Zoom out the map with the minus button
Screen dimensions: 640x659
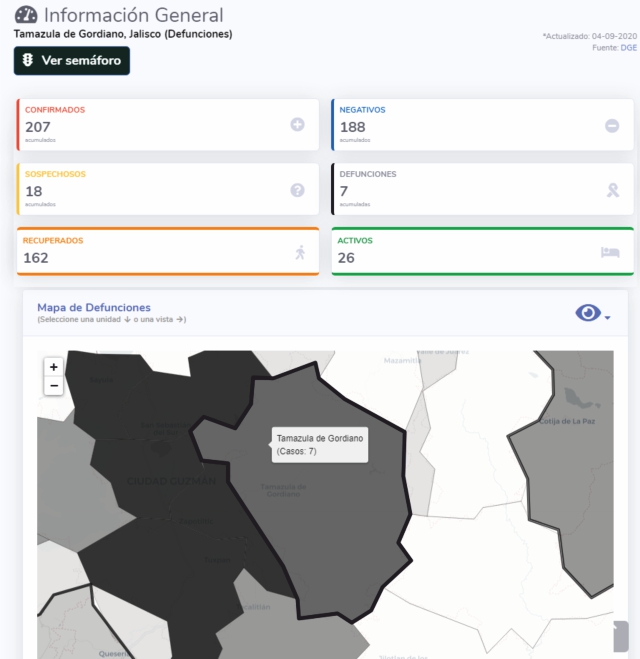click(54, 385)
